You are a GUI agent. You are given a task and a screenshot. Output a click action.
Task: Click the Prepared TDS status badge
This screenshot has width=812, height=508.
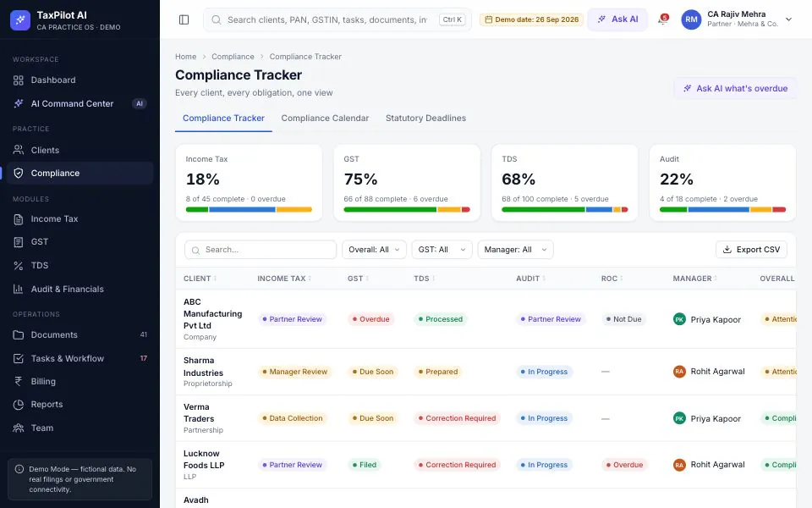(438, 372)
